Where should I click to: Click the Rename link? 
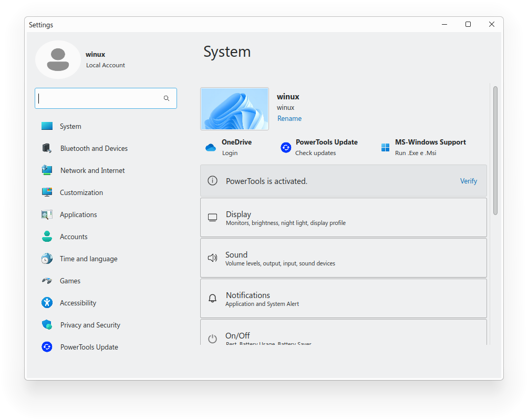coord(289,119)
